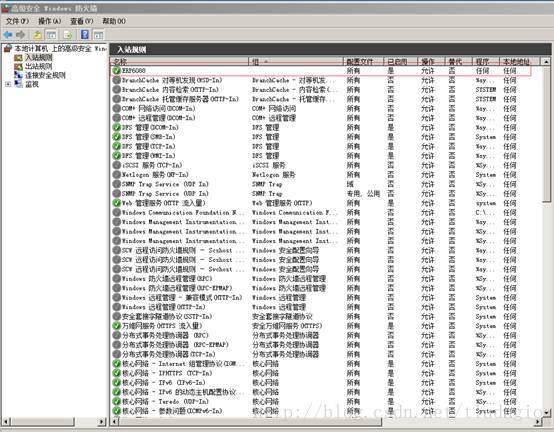Viewport: 554px width, 432px height.
Task: Click the green icon of DFS 管理 (SMB-In)
Action: coord(117,137)
